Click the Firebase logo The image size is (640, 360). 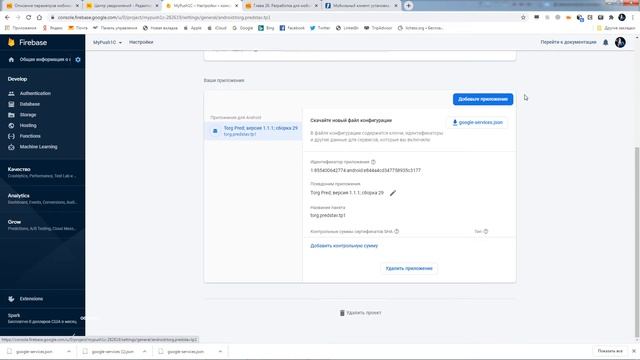click(x=28, y=42)
